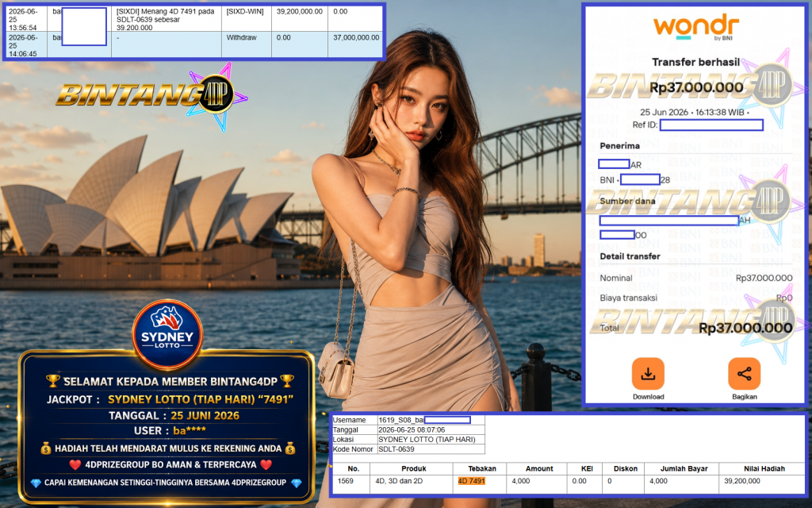The width and height of the screenshot is (812, 508).
Task: Click the JACKPOT Sydney Lotto 7491 line
Action: pyautogui.click(x=170, y=400)
